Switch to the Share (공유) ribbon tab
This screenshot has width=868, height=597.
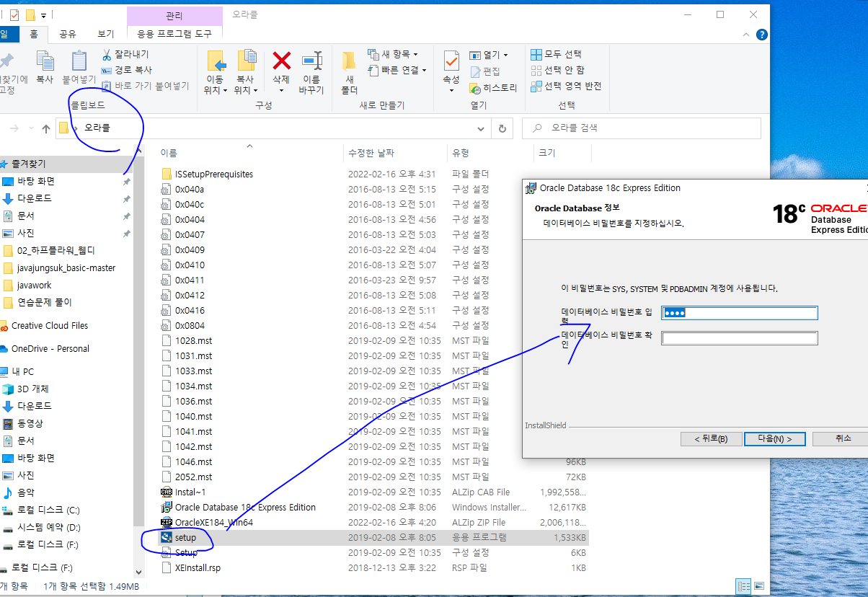68,34
